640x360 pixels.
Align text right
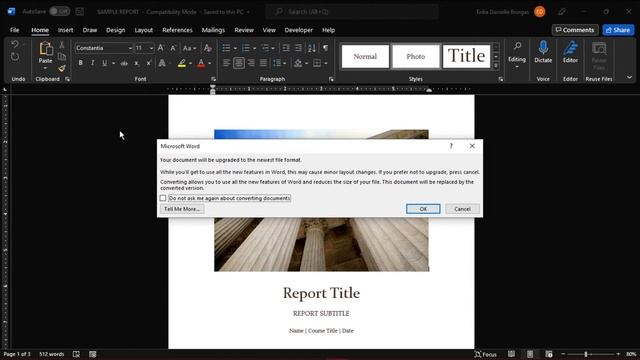(251, 63)
